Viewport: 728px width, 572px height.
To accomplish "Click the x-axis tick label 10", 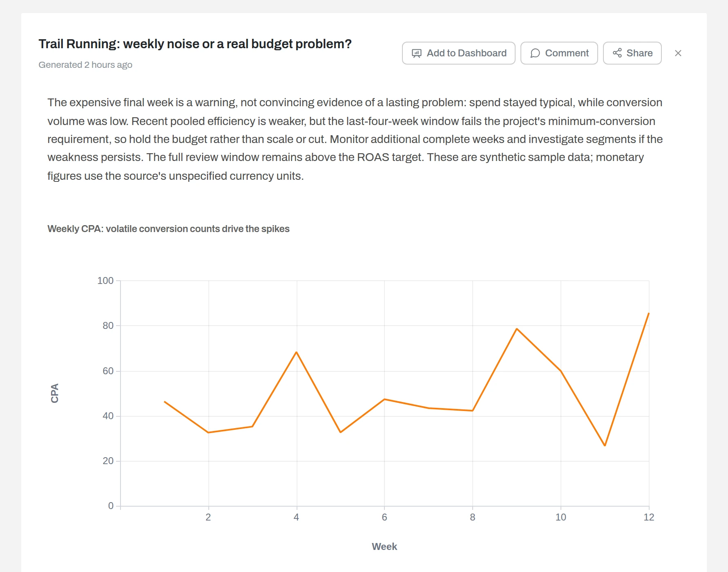I will coord(561,517).
